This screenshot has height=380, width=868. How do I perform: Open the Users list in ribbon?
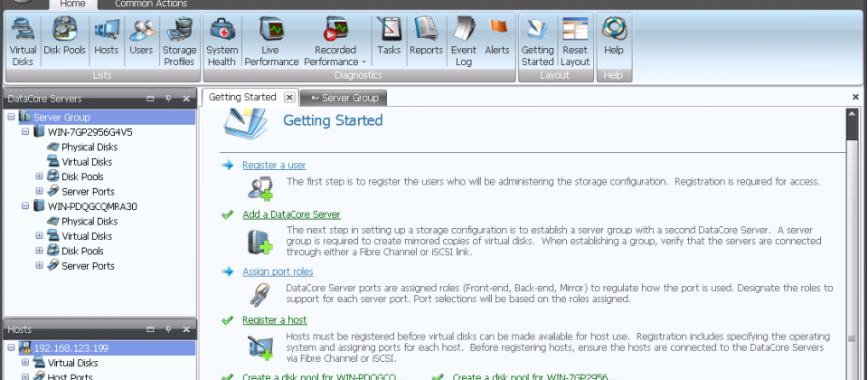(141, 36)
